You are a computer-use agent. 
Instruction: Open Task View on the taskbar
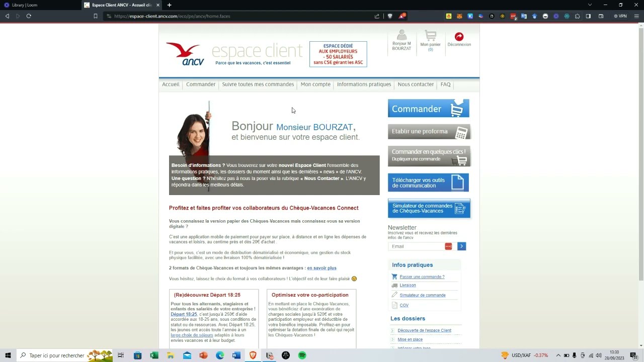coord(121,355)
